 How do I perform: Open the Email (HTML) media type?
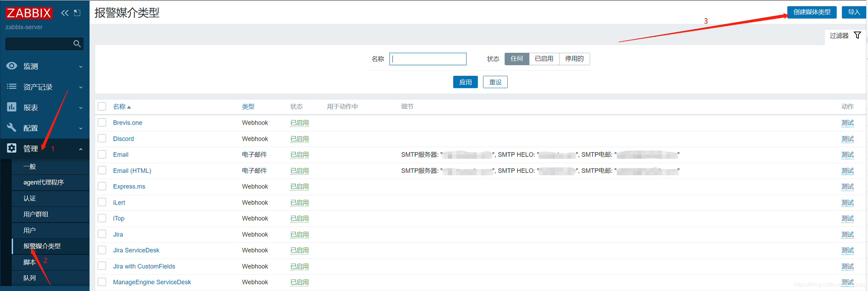pos(132,171)
